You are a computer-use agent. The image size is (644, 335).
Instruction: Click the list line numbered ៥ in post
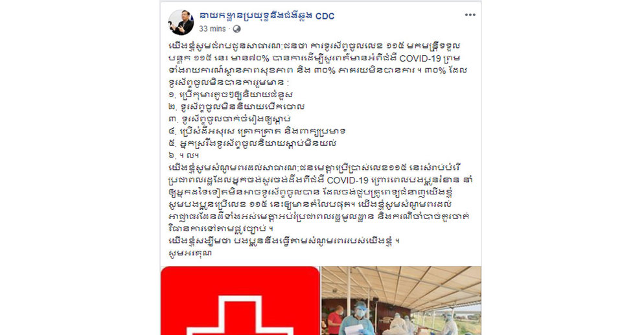pos(253,143)
